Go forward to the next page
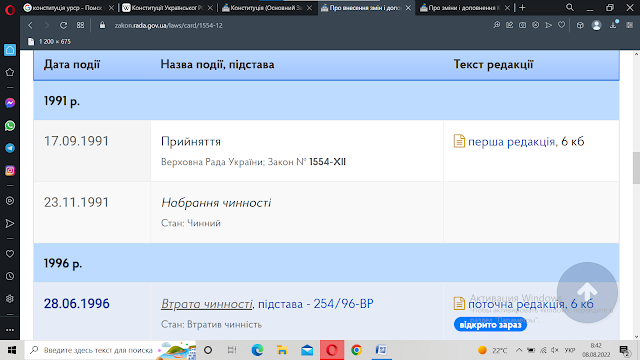This screenshot has height=360, width=640. coord(47,25)
